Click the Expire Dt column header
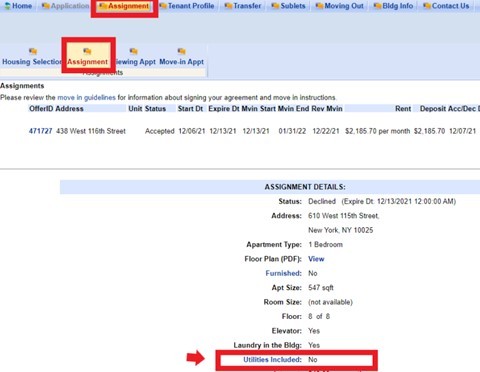This screenshot has width=480, height=372. (224, 109)
